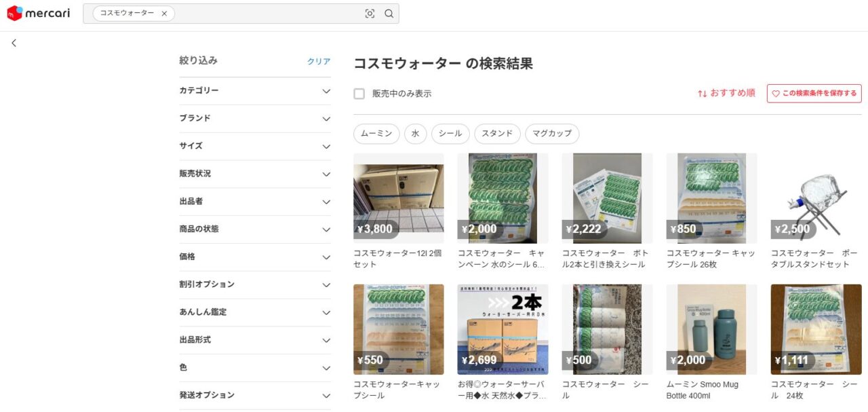The image size is (868, 412).
Task: Expand the 色 filter section
Action: pyautogui.click(x=255, y=368)
